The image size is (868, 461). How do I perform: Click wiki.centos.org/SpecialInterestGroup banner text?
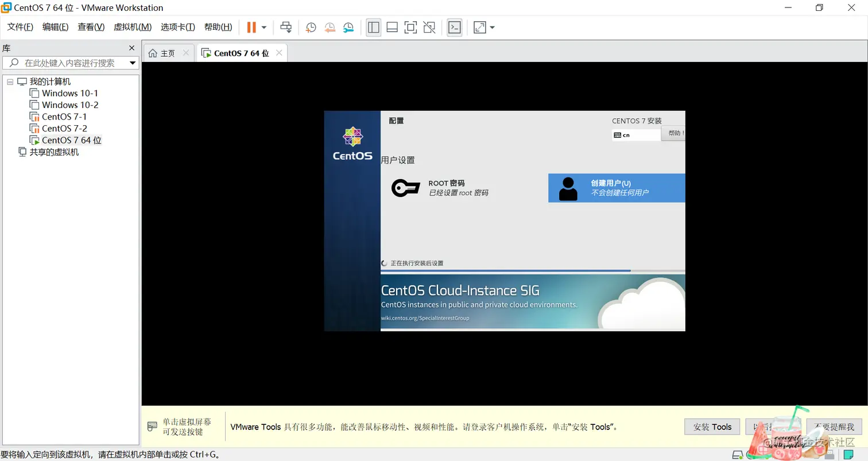click(x=425, y=318)
